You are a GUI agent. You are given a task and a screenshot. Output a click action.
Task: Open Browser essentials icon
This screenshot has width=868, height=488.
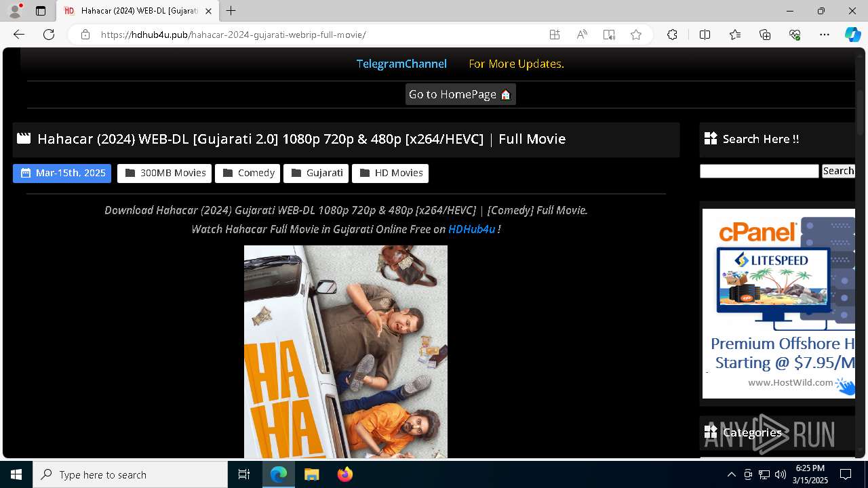click(x=795, y=35)
